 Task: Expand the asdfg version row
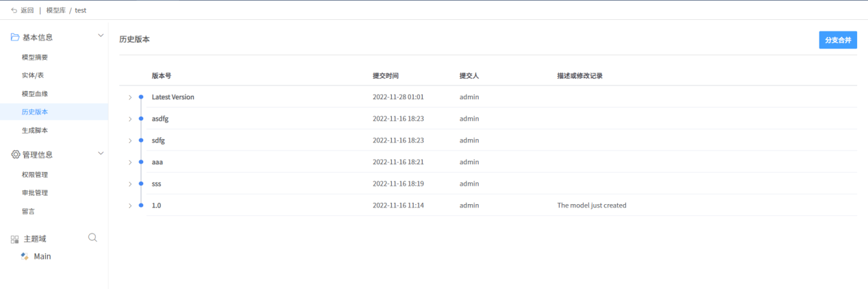130,119
